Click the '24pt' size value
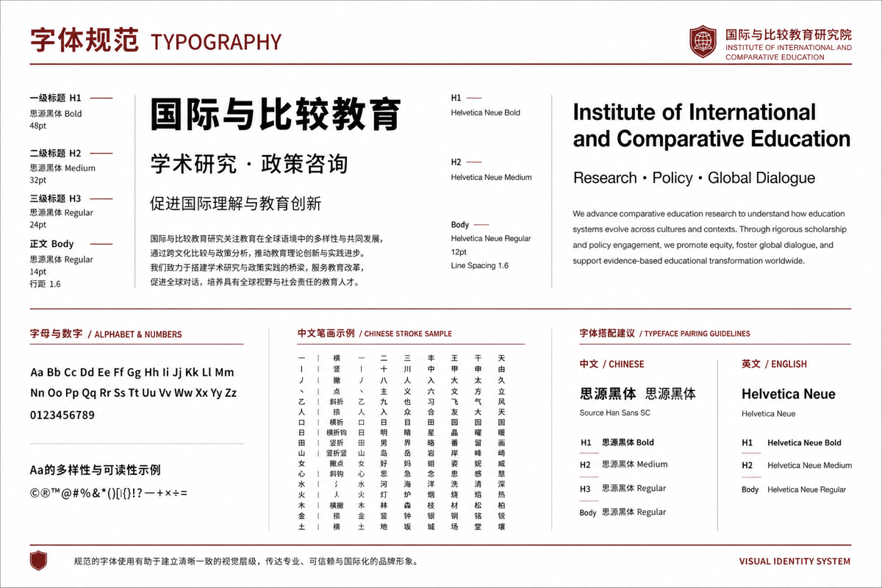This screenshot has height=588, width=882. [37, 225]
